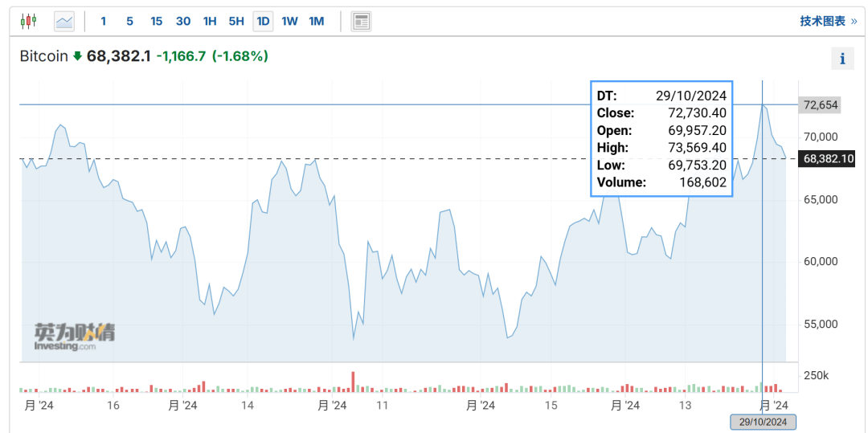Switch to the candlestick chart type

point(28,22)
